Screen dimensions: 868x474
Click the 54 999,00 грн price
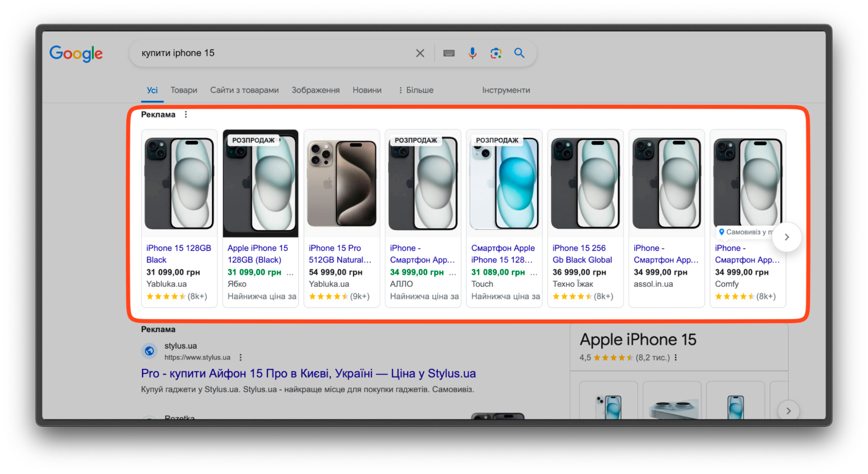coord(335,272)
